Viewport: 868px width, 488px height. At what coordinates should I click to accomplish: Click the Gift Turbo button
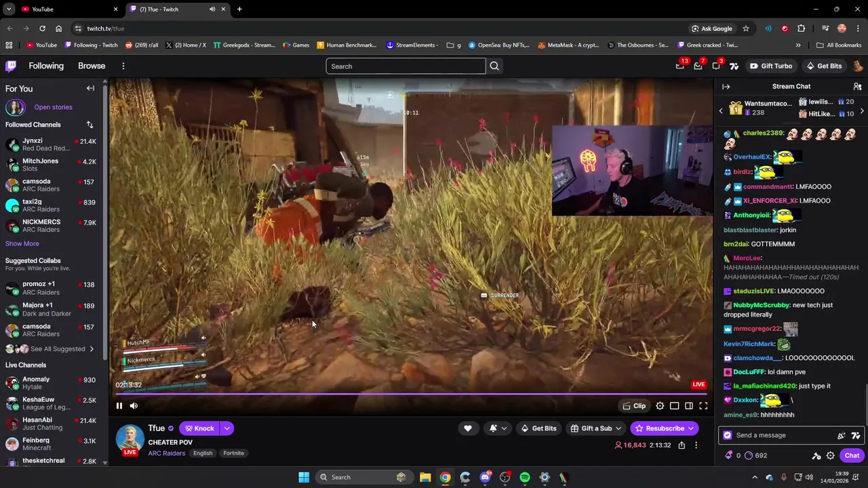click(x=771, y=66)
